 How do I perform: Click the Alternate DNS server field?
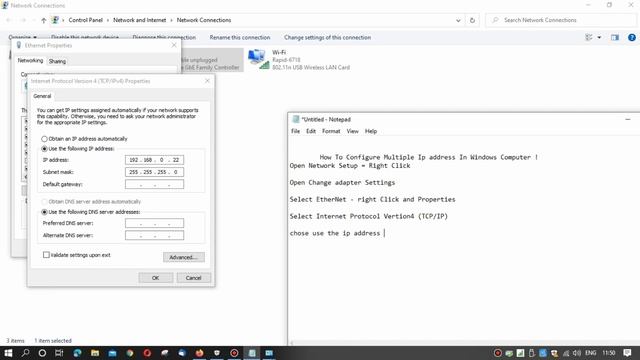point(154,236)
